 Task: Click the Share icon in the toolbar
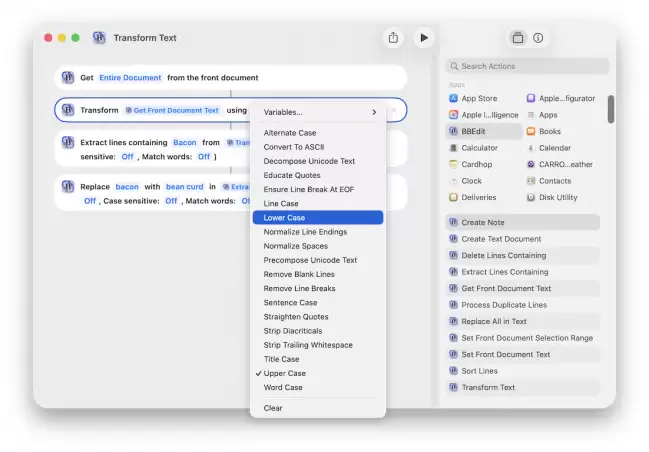[393, 38]
